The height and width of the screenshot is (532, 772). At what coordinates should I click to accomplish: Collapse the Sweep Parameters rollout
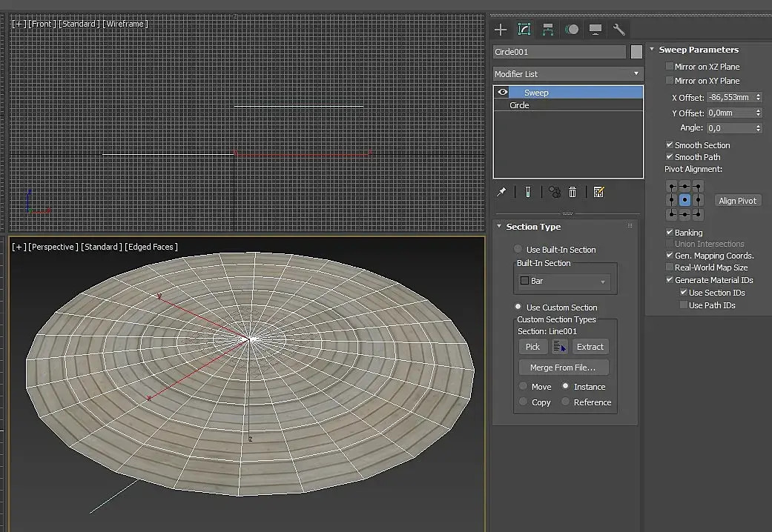pos(698,50)
